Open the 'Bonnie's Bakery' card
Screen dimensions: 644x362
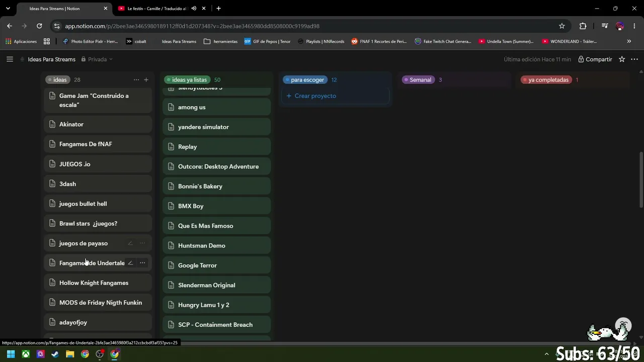(x=217, y=187)
